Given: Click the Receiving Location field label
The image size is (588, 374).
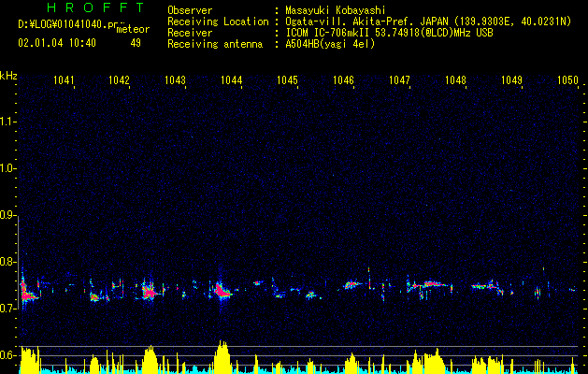Looking at the screenshot, I should [218, 22].
